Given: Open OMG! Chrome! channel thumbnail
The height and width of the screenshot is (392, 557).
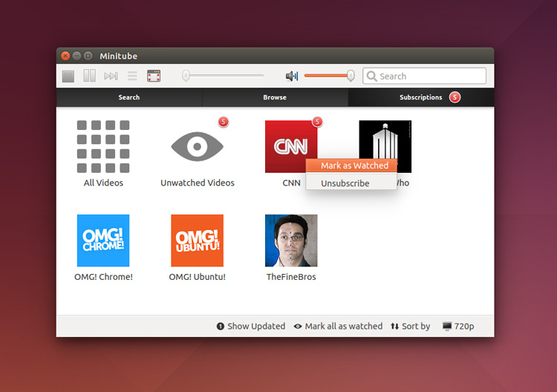Looking at the screenshot, I should click(103, 241).
